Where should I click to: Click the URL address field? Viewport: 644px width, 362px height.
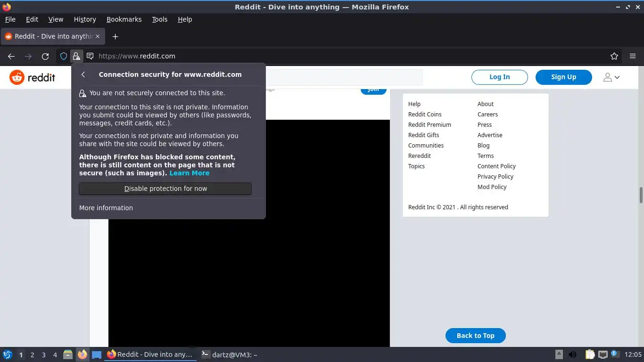tap(349, 56)
